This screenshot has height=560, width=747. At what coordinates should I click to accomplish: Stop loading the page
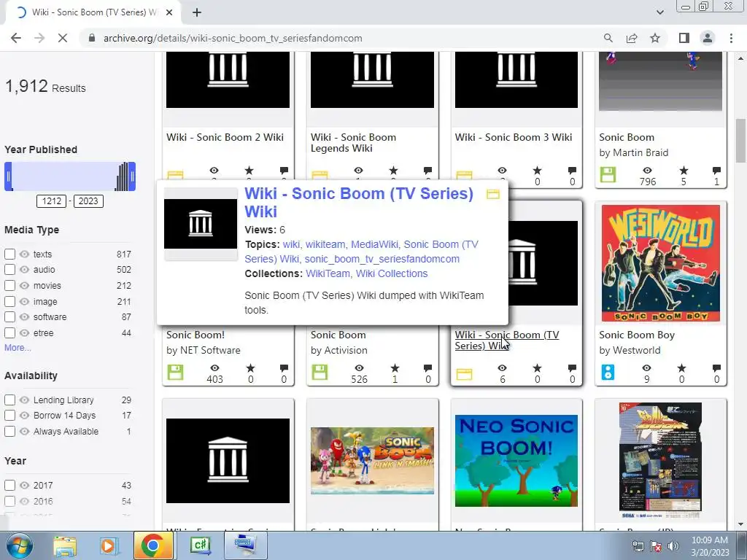[x=63, y=38]
